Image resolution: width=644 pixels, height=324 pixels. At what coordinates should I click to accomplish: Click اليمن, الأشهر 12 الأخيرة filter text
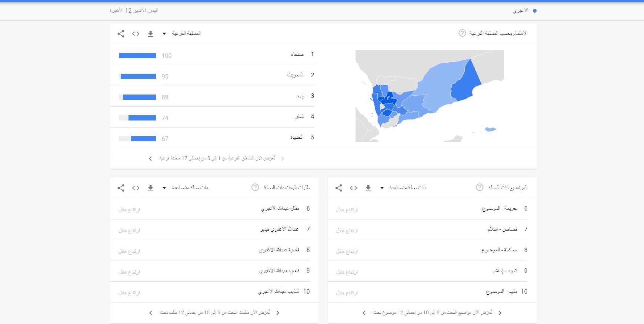point(134,11)
